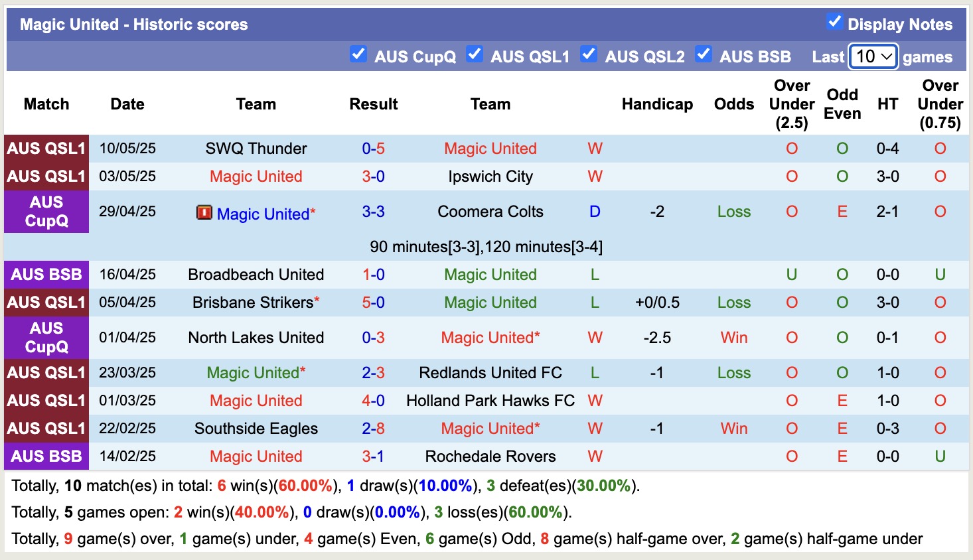973x560 pixels.
Task: Uncheck the AUS BSB filter
Action: click(x=703, y=54)
